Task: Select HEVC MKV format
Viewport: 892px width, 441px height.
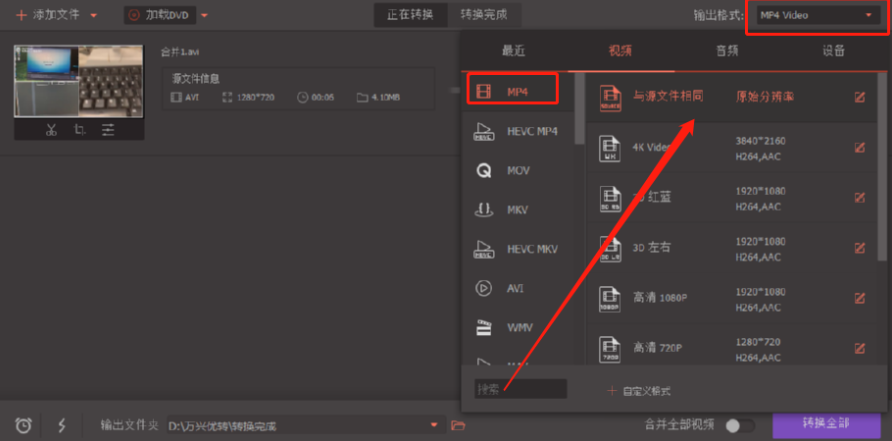Action: [x=519, y=249]
